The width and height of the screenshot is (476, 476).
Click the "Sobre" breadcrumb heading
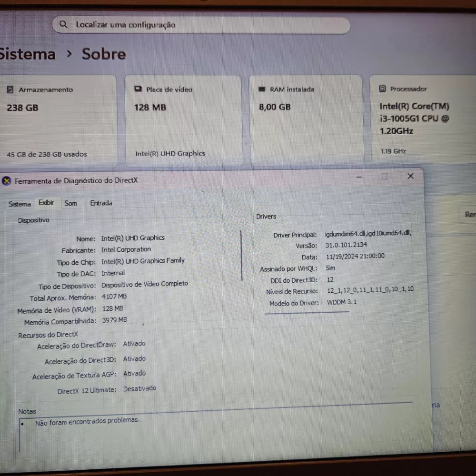104,54
